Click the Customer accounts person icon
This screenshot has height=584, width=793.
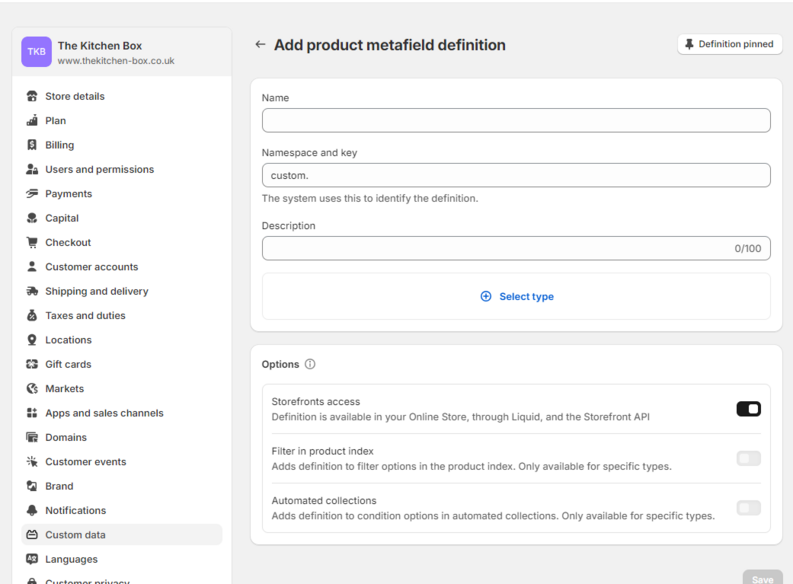[32, 266]
